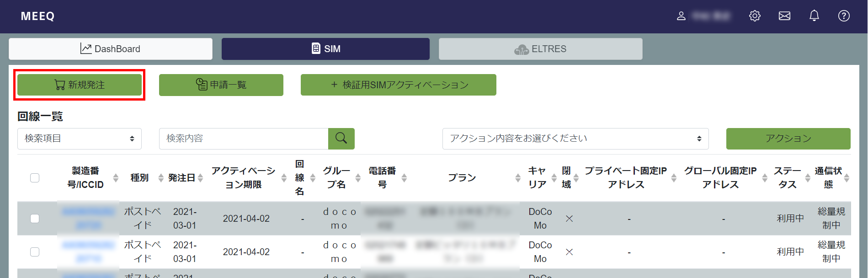Click the 申請一覧 button
This screenshot has width=868, height=278.
[221, 85]
